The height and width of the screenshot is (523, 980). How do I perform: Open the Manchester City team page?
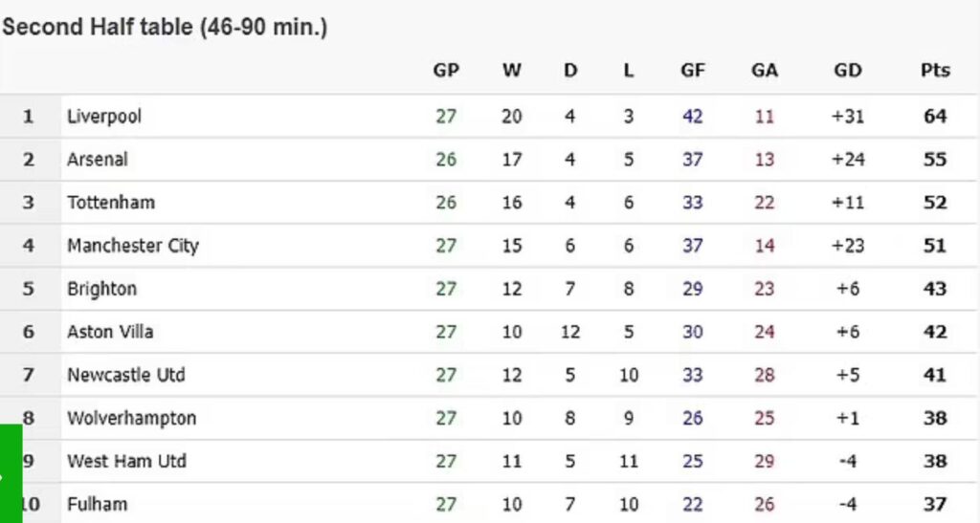(x=133, y=246)
